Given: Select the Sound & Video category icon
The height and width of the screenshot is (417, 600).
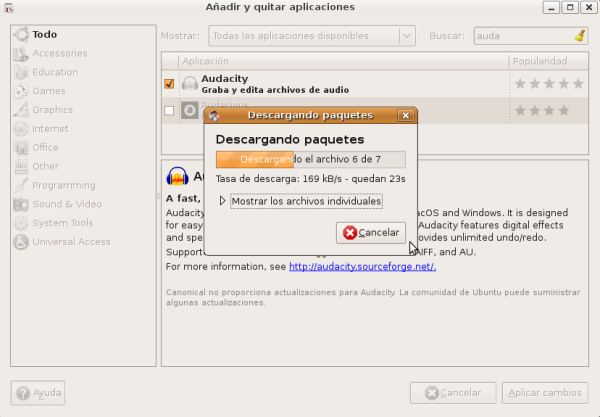Looking at the screenshot, I should point(20,204).
